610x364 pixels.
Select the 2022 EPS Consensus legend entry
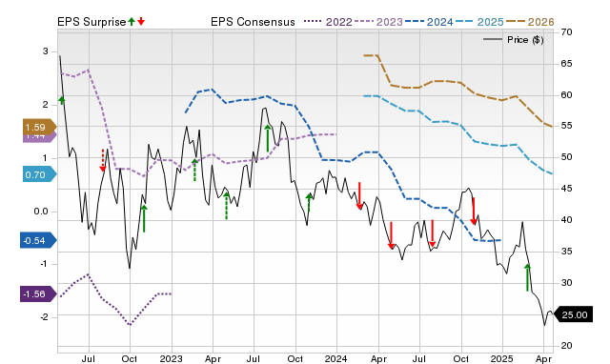(x=328, y=22)
